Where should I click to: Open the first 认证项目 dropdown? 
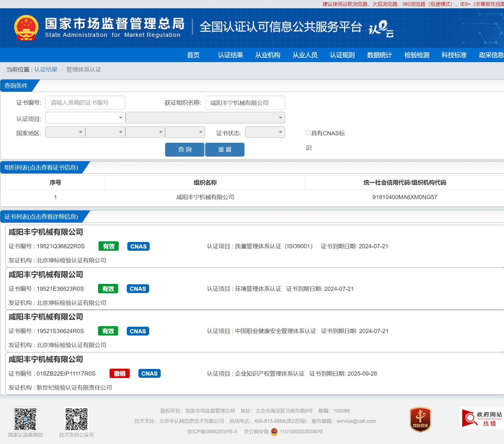coord(85,117)
